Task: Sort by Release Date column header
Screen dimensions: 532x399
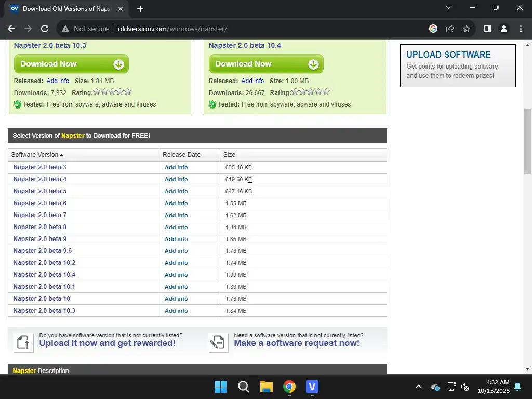Action: pos(189,155)
